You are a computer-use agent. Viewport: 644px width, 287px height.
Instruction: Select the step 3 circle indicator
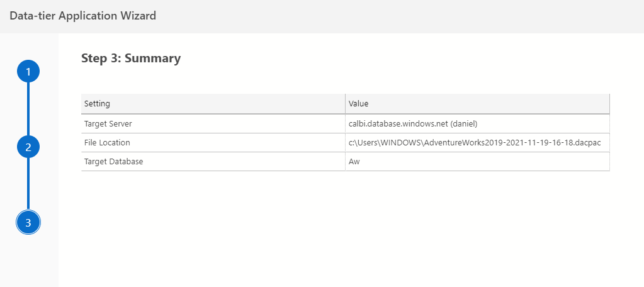click(x=28, y=222)
